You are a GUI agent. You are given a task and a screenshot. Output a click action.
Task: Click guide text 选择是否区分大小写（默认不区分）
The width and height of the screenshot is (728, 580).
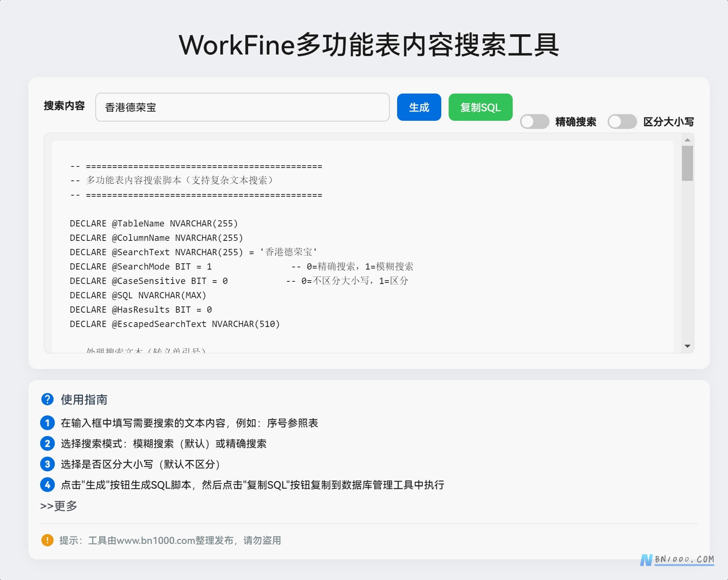[x=141, y=464]
